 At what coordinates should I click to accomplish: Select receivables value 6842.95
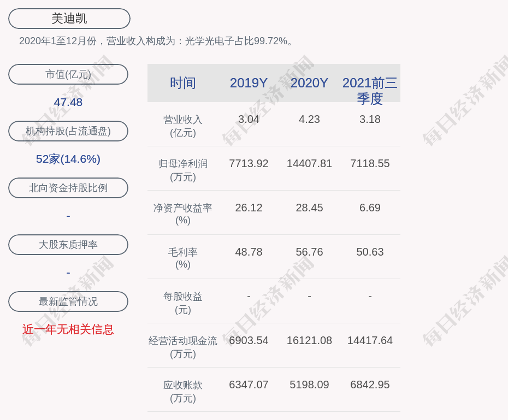(370, 384)
